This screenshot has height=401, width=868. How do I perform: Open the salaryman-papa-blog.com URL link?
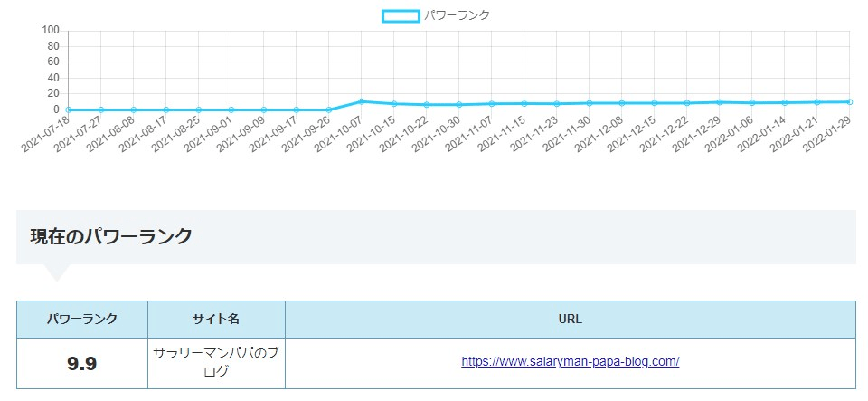(571, 362)
